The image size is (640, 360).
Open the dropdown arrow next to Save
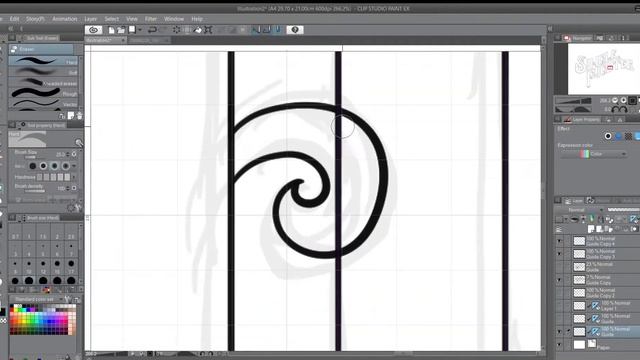pyautogui.click(x=140, y=30)
